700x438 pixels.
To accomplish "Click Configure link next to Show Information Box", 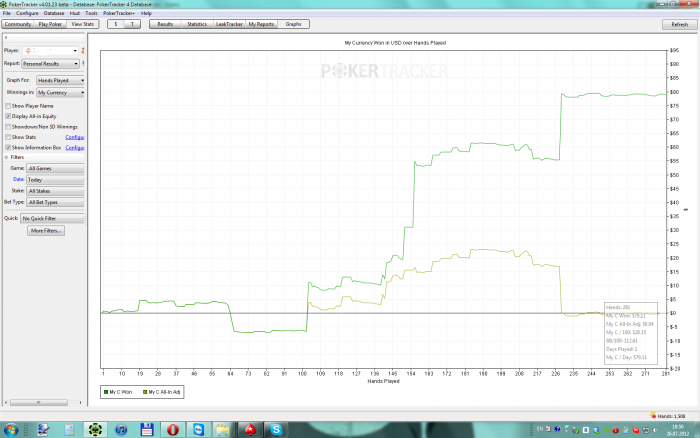I will pyautogui.click(x=75, y=147).
